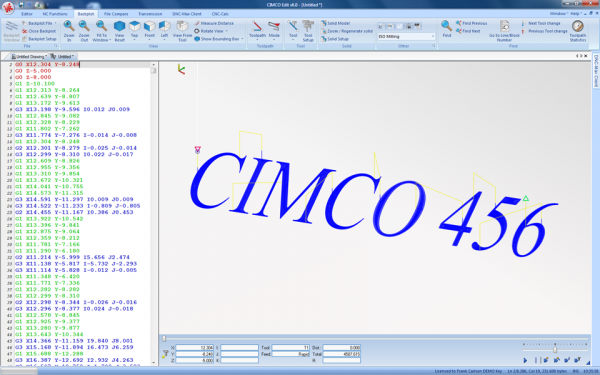600x375 pixels.
Task: Close the active document with tab-bar X
Action: [586, 56]
